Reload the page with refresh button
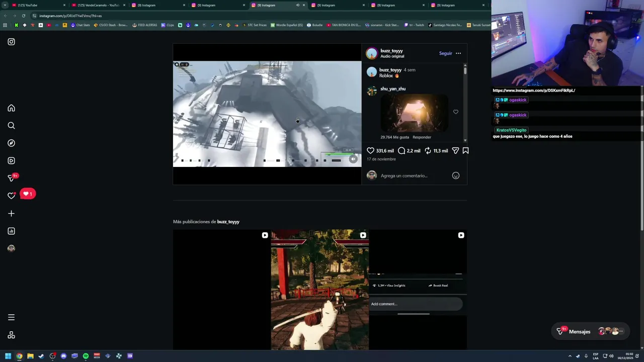The height and width of the screenshot is (362, 644). click(x=23, y=16)
